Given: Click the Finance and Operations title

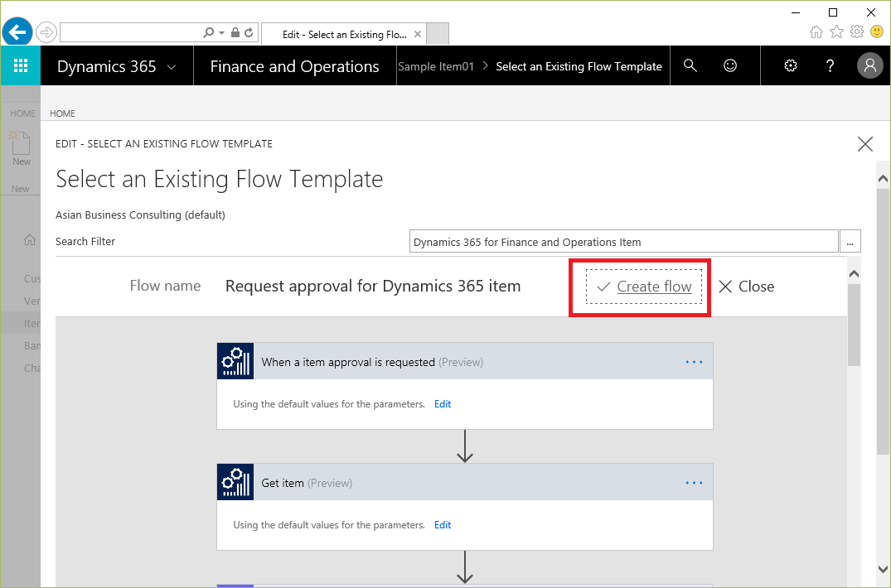Looking at the screenshot, I should point(294,66).
